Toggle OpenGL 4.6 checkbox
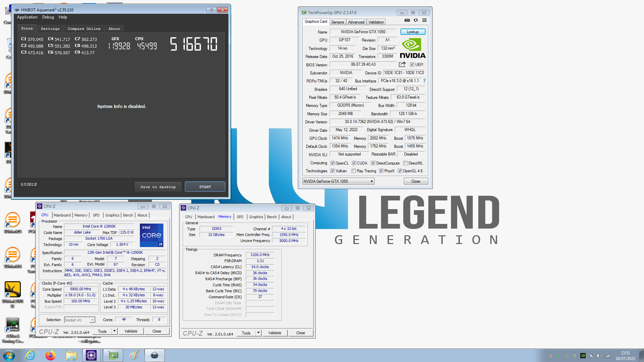The height and width of the screenshot is (362, 644). 400,171
